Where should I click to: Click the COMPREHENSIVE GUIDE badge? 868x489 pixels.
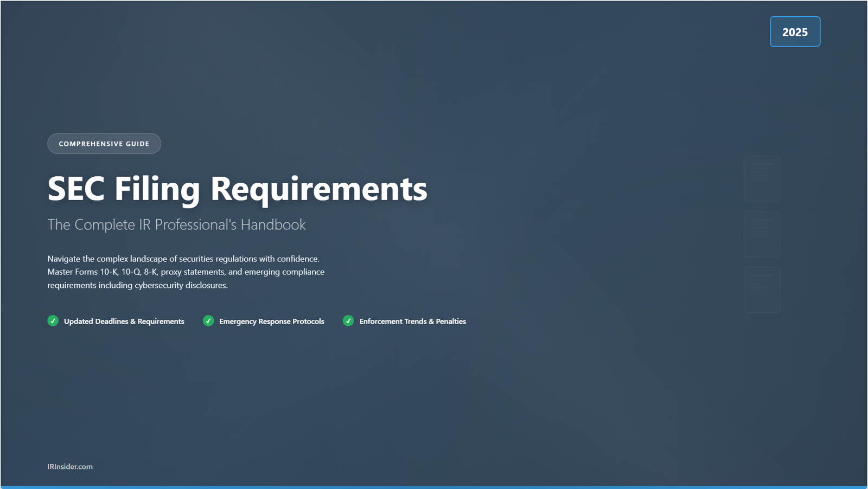coord(104,143)
